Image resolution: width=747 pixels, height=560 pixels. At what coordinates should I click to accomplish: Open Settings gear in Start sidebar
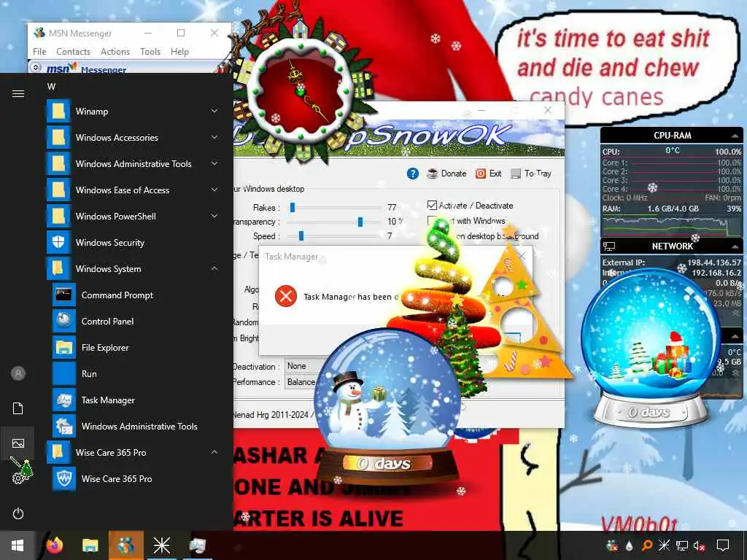pos(18,478)
